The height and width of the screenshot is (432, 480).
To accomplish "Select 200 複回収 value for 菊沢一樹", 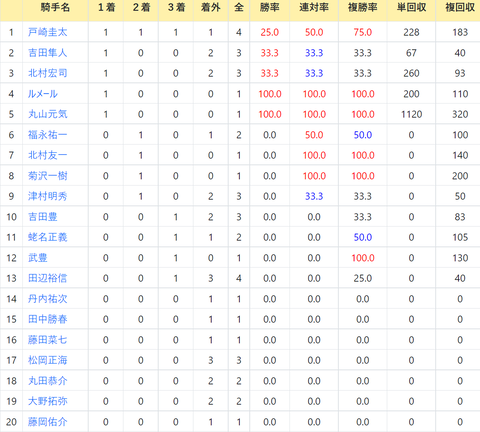I will point(460,176).
